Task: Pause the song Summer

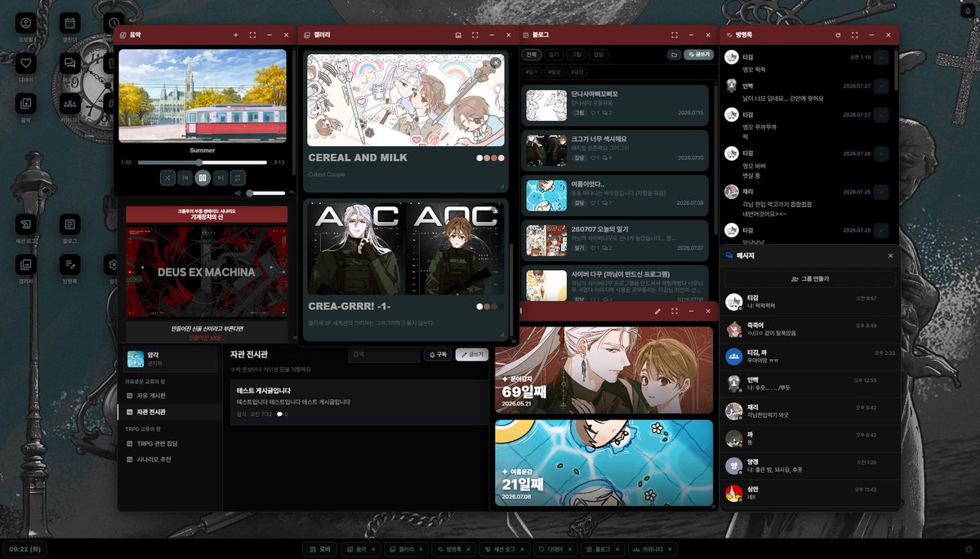Action: (x=203, y=177)
